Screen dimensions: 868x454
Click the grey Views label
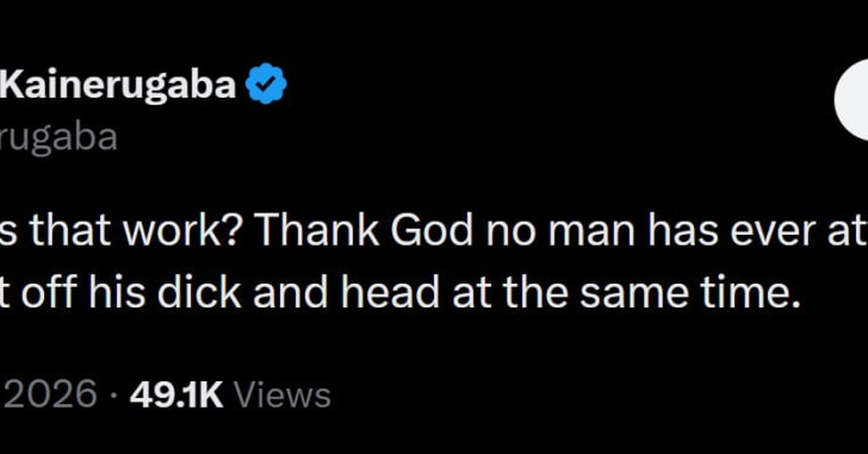[x=284, y=395]
